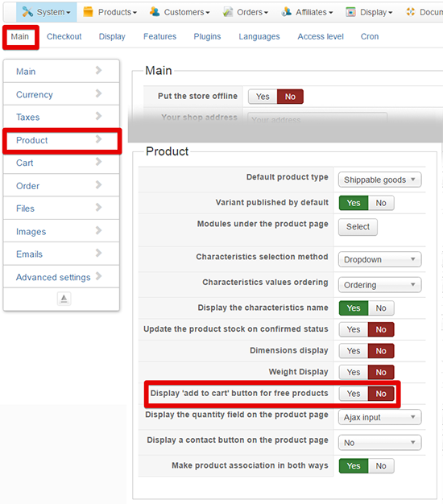Image resolution: width=443 pixels, height=504 pixels.
Task: Click the Display menu icon
Action: (x=350, y=12)
